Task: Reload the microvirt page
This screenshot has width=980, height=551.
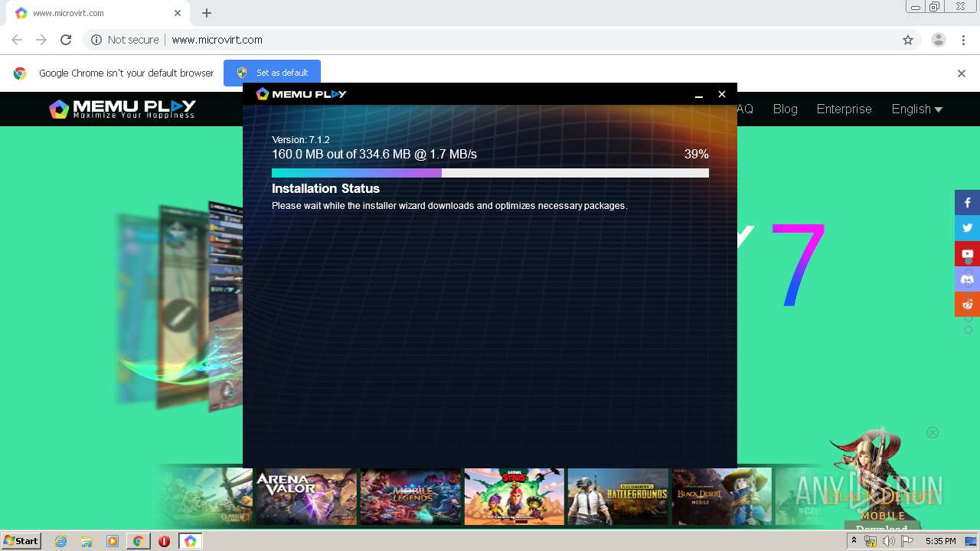Action: pyautogui.click(x=66, y=40)
